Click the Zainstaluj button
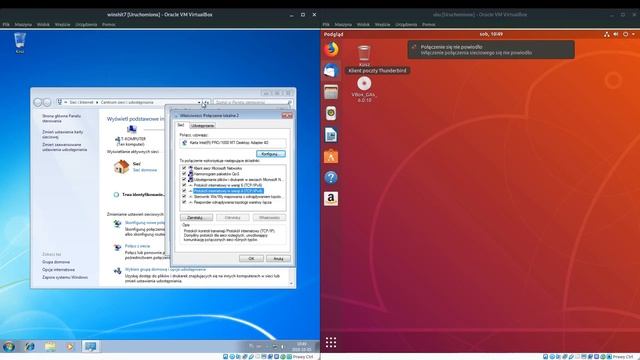Viewport: 640px width, 360px height. tap(196, 218)
